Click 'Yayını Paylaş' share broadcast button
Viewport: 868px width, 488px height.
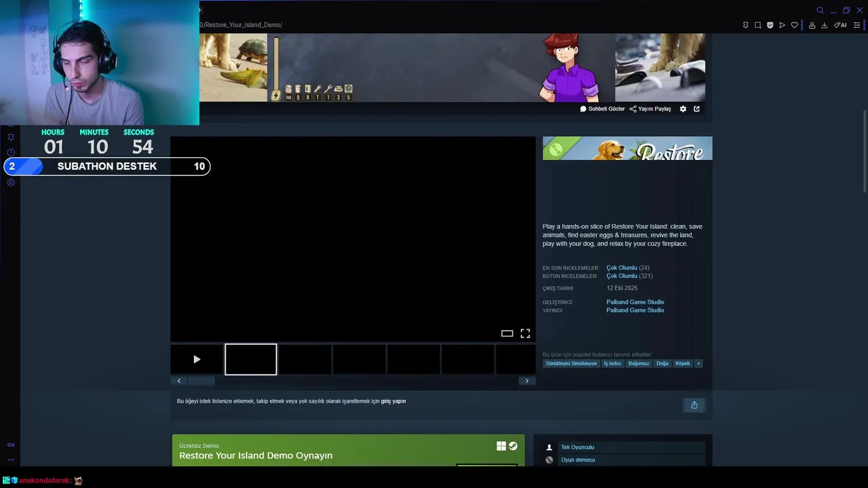point(650,108)
